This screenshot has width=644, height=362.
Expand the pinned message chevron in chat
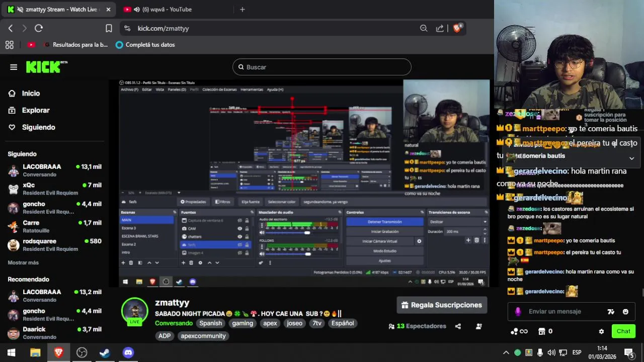631,158
